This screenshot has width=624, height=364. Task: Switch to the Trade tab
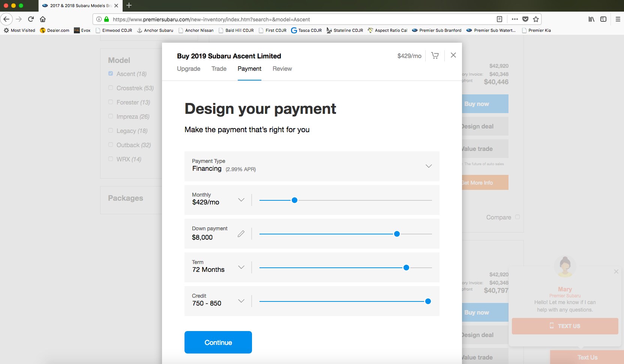click(219, 69)
